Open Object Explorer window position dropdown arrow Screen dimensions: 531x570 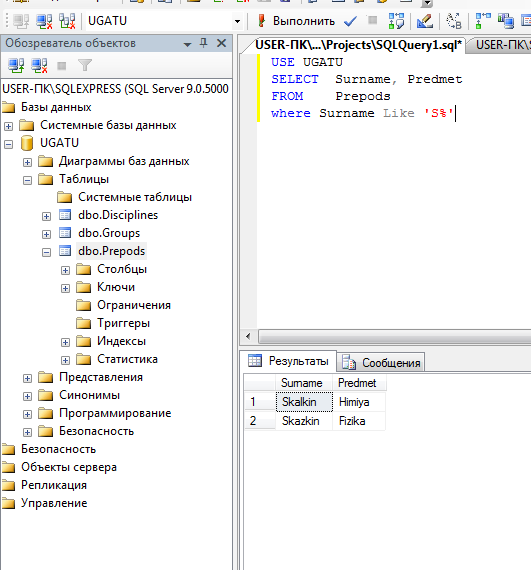coord(187,44)
